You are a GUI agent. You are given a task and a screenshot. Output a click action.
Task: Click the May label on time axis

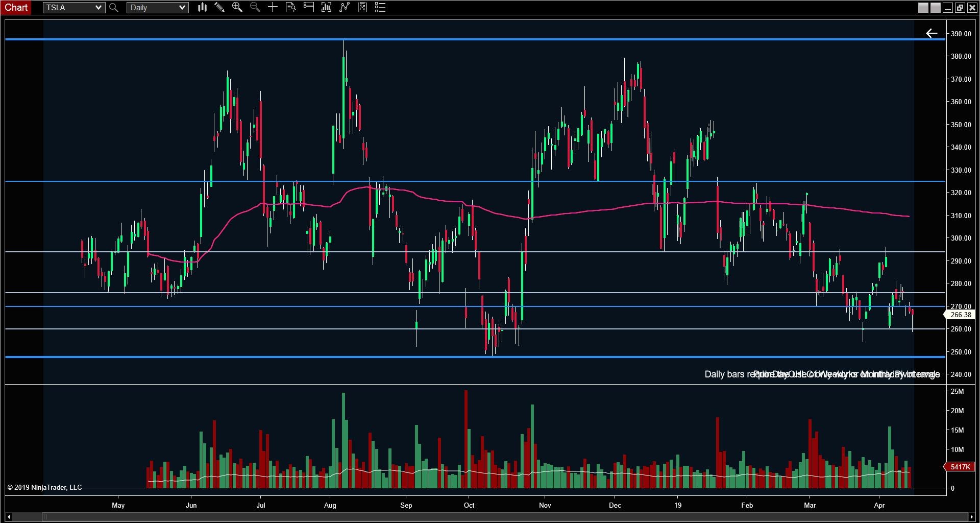point(118,506)
